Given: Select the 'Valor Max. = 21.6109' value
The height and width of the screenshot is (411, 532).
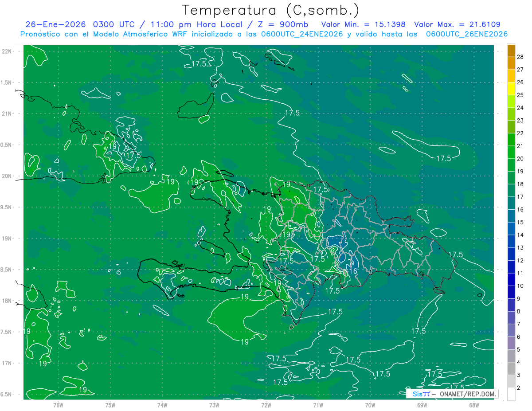Looking at the screenshot, I should 457,25.
